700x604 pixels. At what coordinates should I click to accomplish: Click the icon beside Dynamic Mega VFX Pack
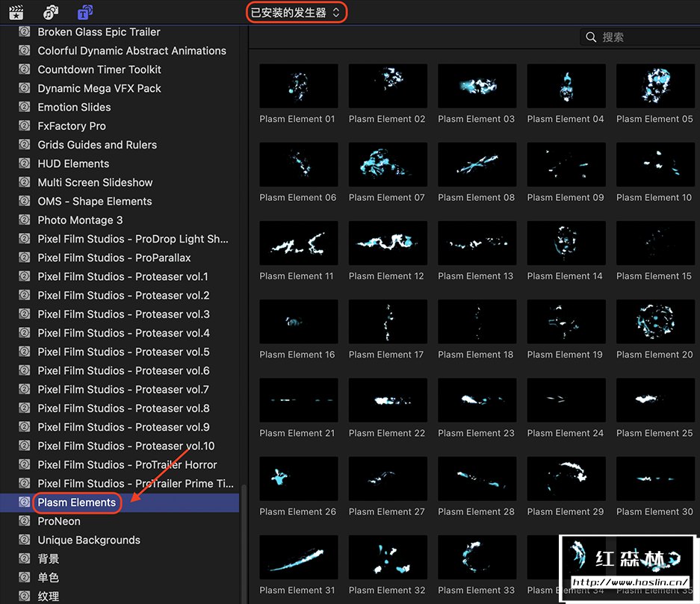[x=25, y=88]
